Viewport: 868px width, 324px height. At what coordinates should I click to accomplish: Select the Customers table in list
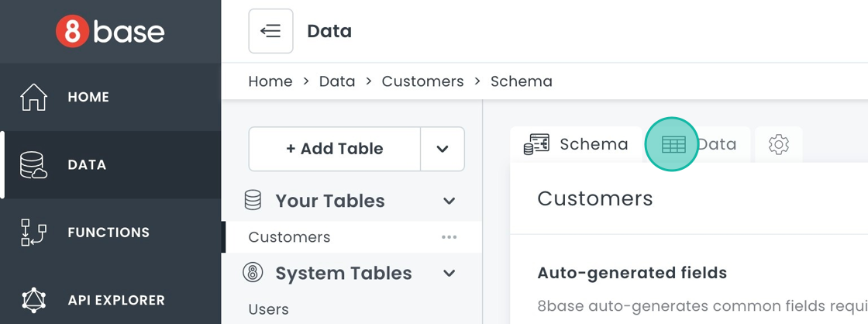pos(289,237)
